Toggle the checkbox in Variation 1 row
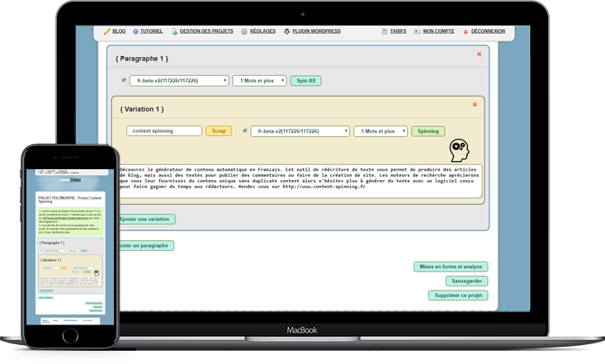Screen dimensions: 605x364 243,130
